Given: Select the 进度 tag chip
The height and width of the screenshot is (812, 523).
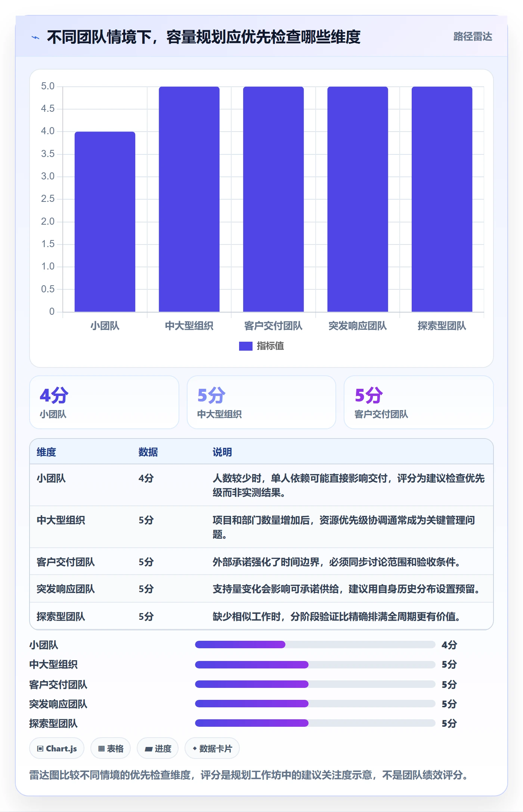Looking at the screenshot, I should [x=158, y=748].
